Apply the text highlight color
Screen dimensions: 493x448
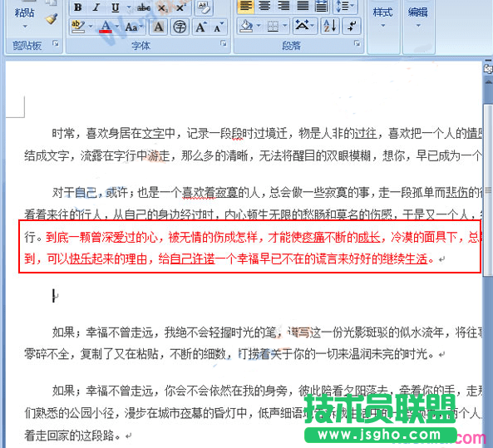(78, 27)
